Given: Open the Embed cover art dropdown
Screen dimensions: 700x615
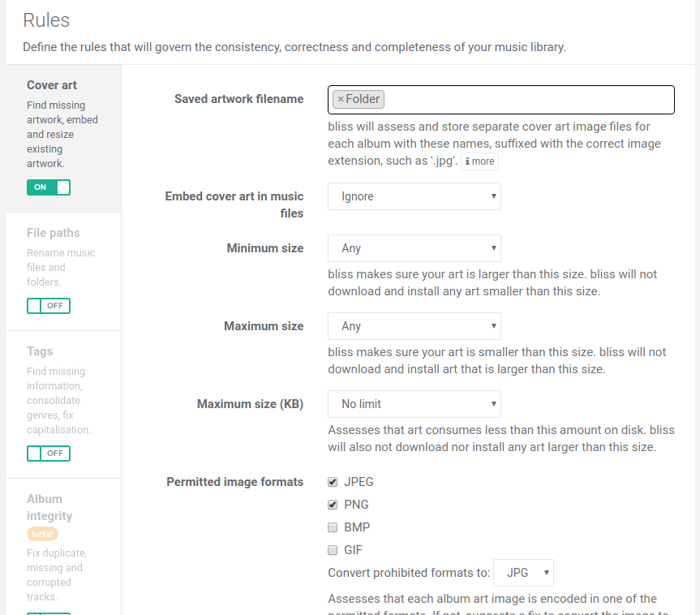Looking at the screenshot, I should (414, 196).
